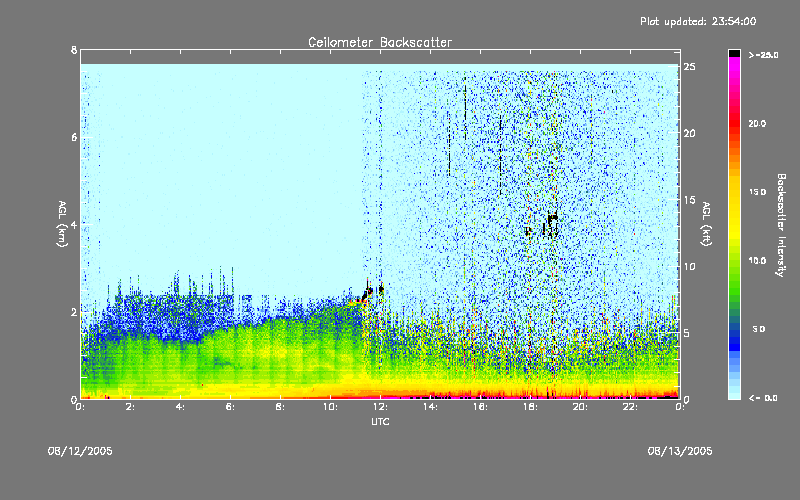Click the red colorbar region near 20.0
This screenshot has width=800, height=500.
734,124
